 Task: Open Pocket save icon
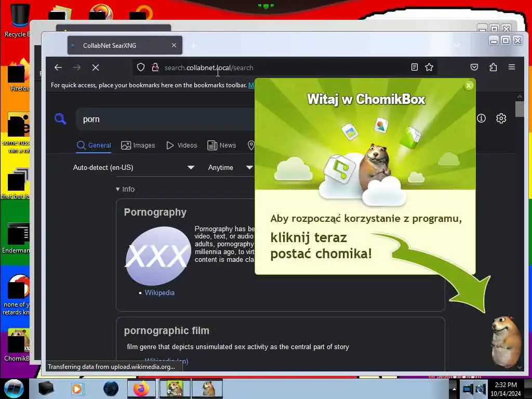coord(474,67)
